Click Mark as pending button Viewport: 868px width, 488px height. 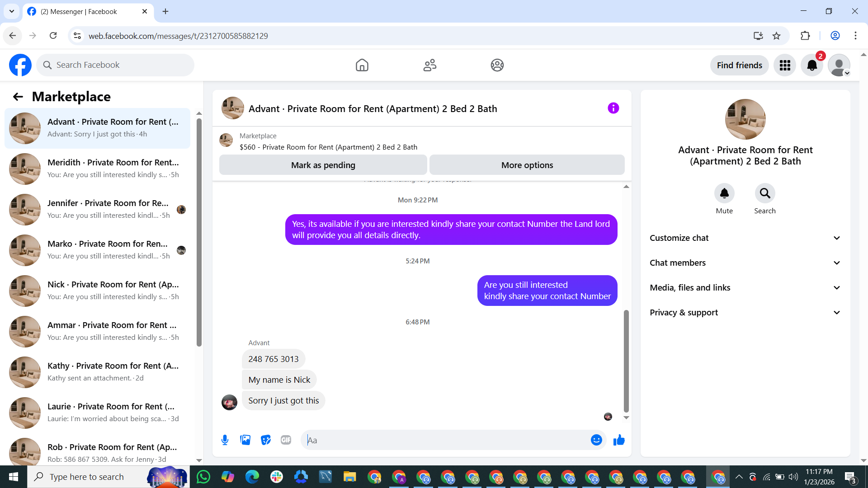point(323,165)
